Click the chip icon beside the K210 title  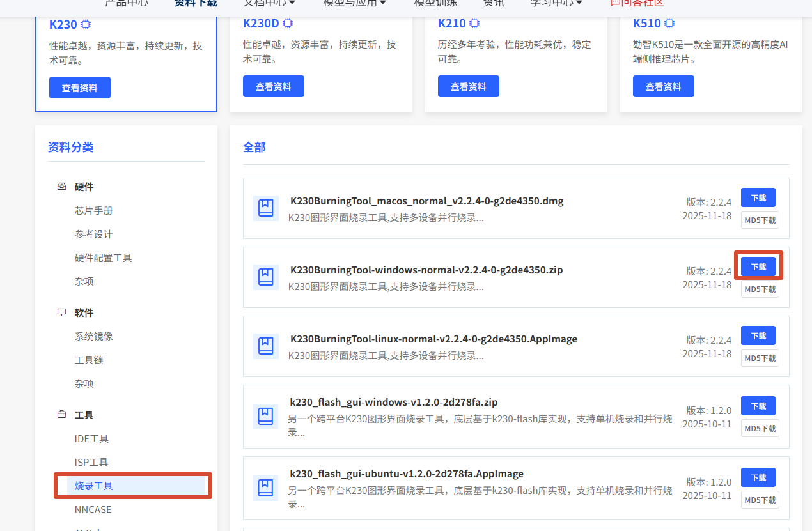[474, 24]
